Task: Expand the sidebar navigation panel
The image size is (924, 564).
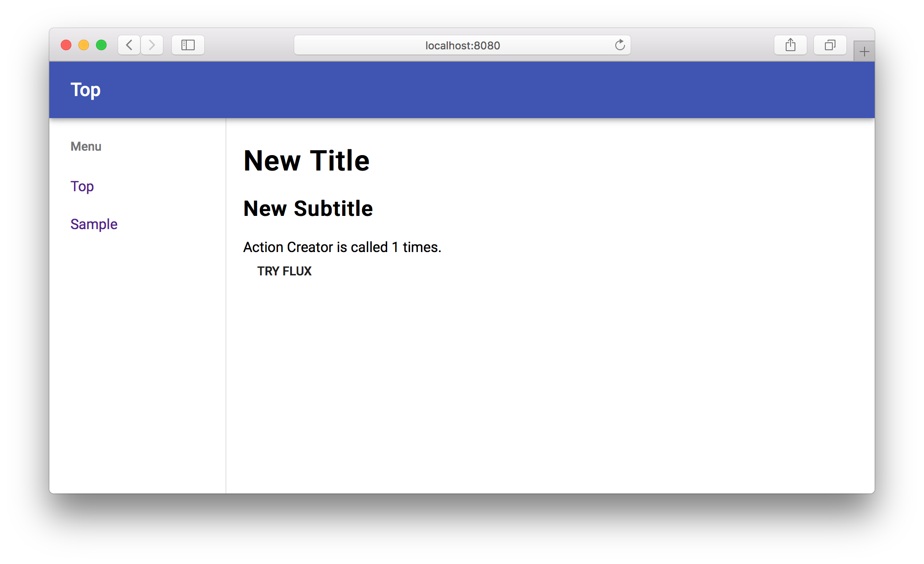Action: tap(86, 146)
